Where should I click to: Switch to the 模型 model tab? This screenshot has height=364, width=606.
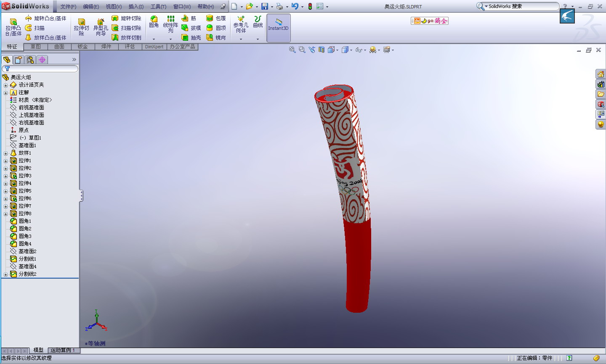click(38, 350)
